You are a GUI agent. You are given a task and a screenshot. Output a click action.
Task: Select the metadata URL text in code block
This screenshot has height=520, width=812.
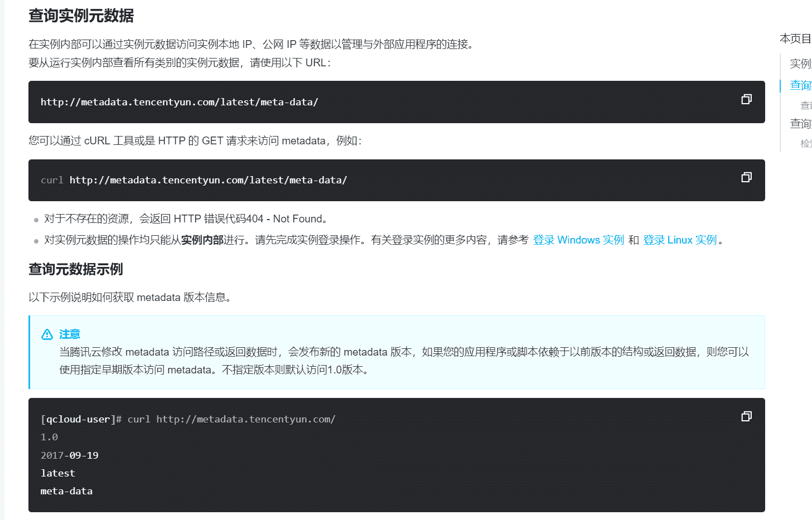coord(178,102)
